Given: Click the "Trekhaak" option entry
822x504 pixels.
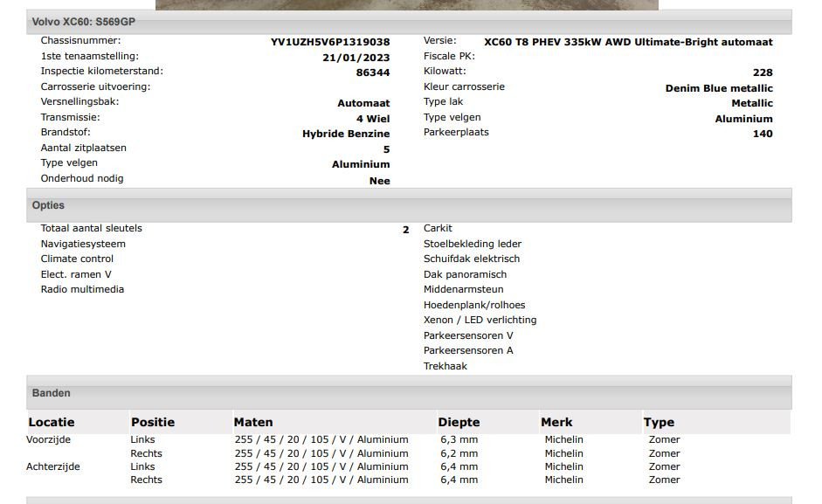Looking at the screenshot, I should click(446, 366).
